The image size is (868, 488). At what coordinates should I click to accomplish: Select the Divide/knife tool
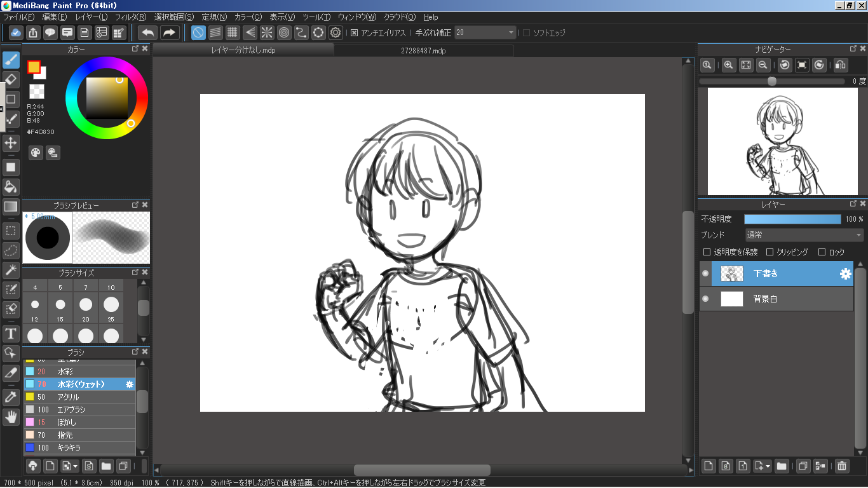[11, 372]
